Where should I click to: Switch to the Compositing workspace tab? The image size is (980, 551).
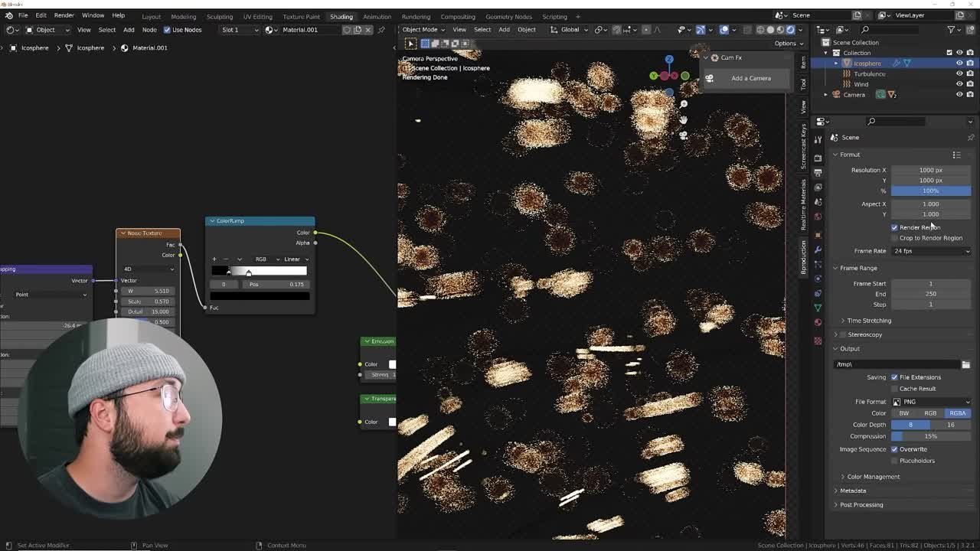point(458,16)
